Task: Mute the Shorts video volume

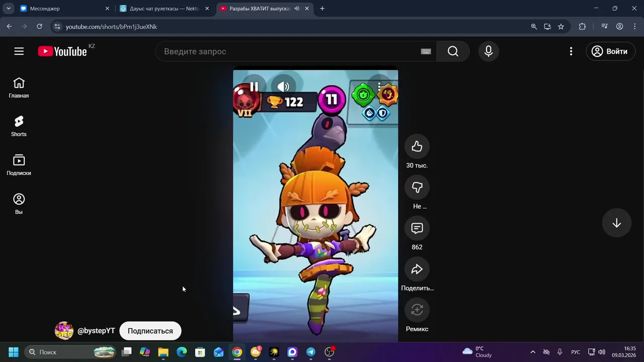Action: 283,86
